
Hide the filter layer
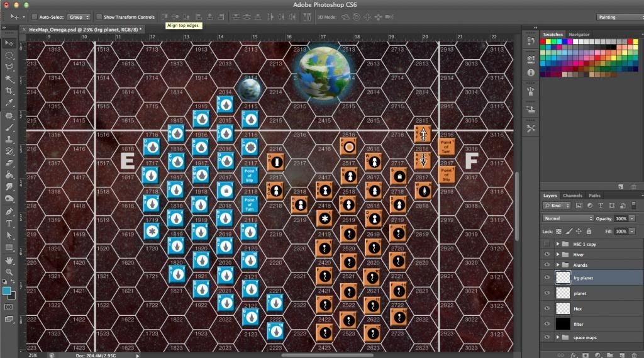[547, 324]
